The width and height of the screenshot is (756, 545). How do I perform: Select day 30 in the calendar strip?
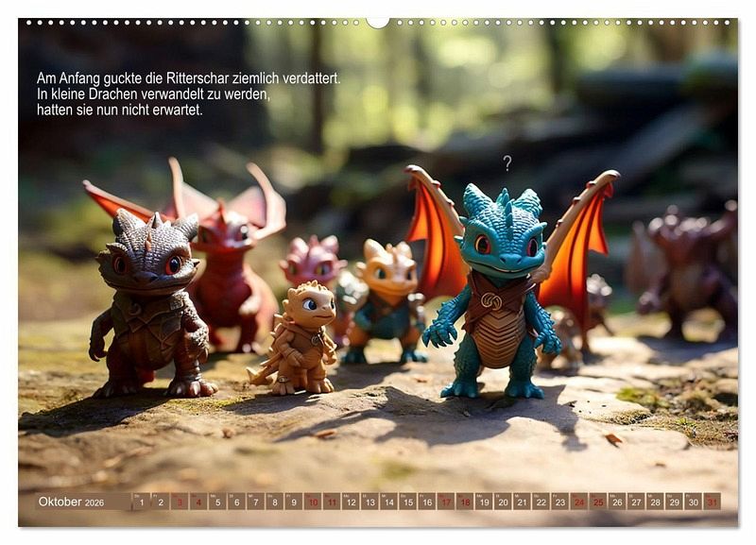click(x=694, y=502)
